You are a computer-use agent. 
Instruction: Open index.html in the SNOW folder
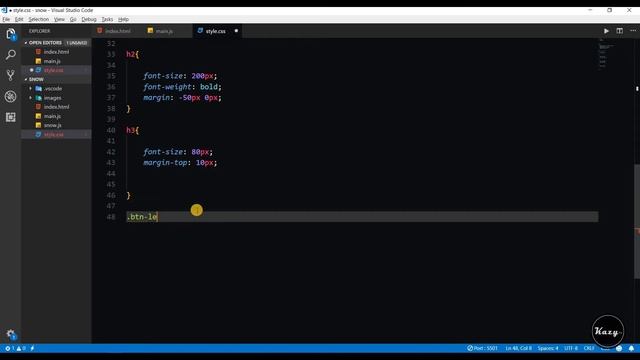pos(56,107)
